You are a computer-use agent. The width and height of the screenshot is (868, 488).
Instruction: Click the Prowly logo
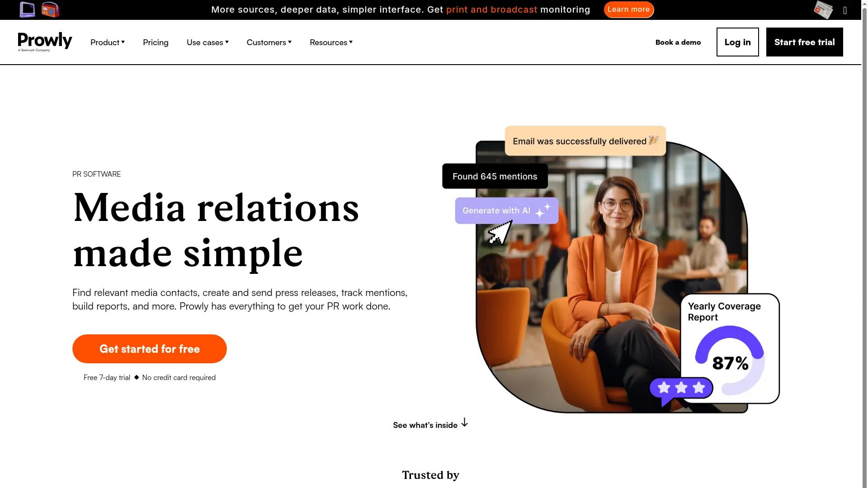(x=45, y=42)
